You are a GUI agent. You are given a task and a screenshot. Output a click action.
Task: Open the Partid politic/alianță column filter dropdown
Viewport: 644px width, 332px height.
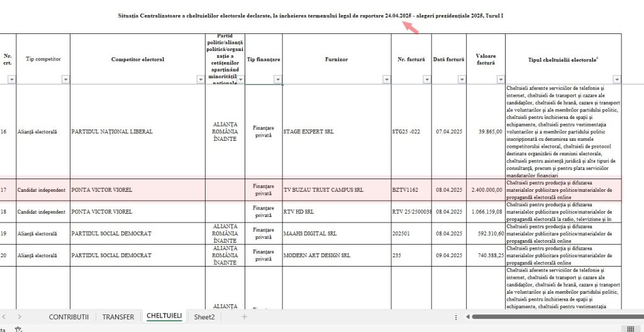[x=241, y=79]
